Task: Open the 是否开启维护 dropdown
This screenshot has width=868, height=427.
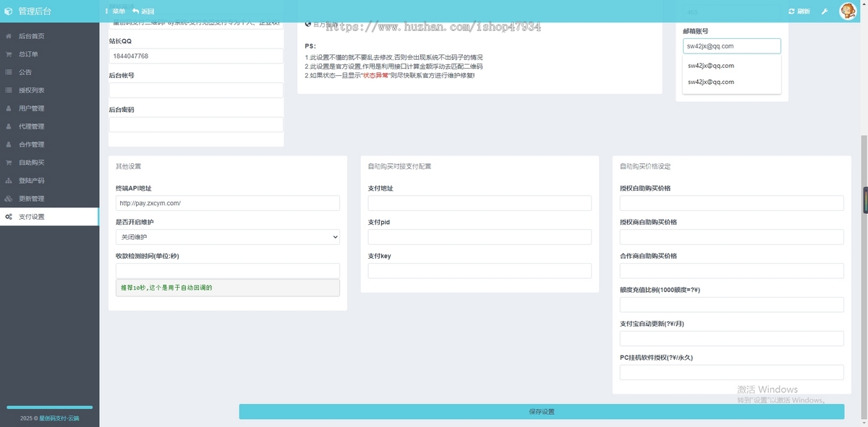Action: [x=227, y=237]
